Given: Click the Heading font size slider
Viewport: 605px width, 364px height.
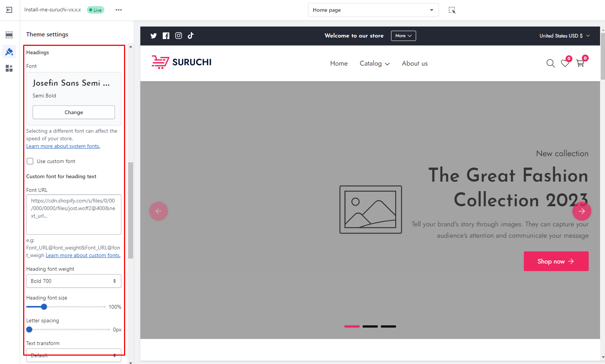Looking at the screenshot, I should 66,307.
